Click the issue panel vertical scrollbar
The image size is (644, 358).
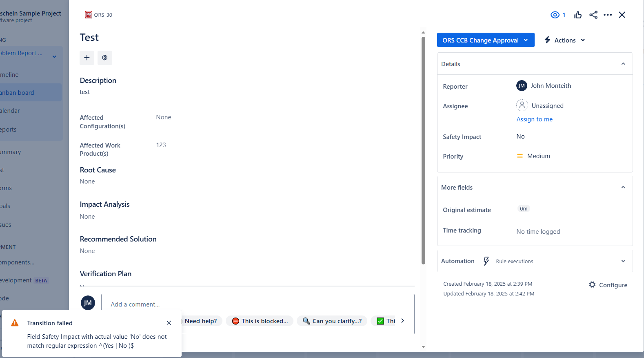(x=423, y=150)
